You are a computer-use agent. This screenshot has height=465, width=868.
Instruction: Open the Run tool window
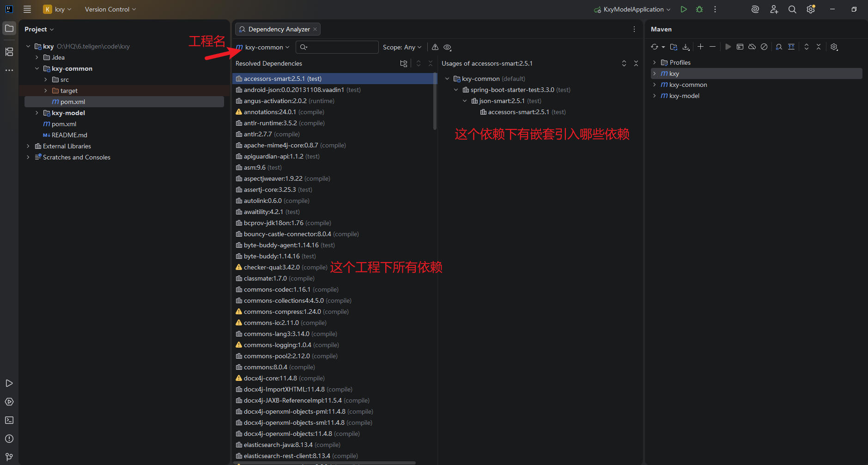click(x=9, y=383)
